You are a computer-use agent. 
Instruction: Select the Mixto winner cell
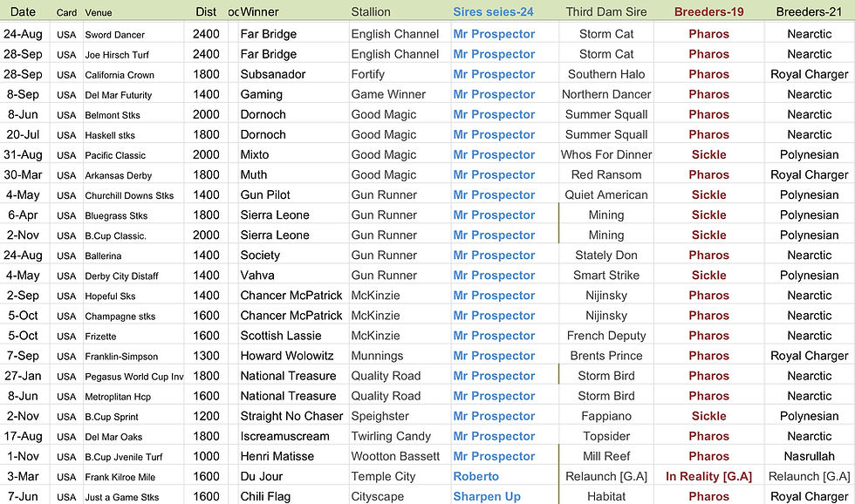point(255,154)
